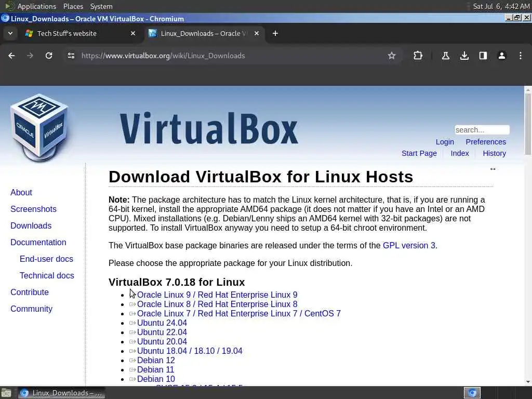Click the external link icon beside Ubuntu 24.04
532x399 pixels.
[132, 323]
